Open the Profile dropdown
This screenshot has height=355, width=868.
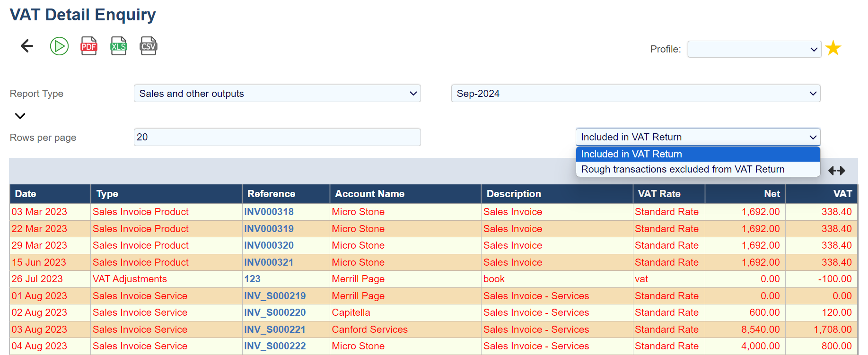coord(754,49)
